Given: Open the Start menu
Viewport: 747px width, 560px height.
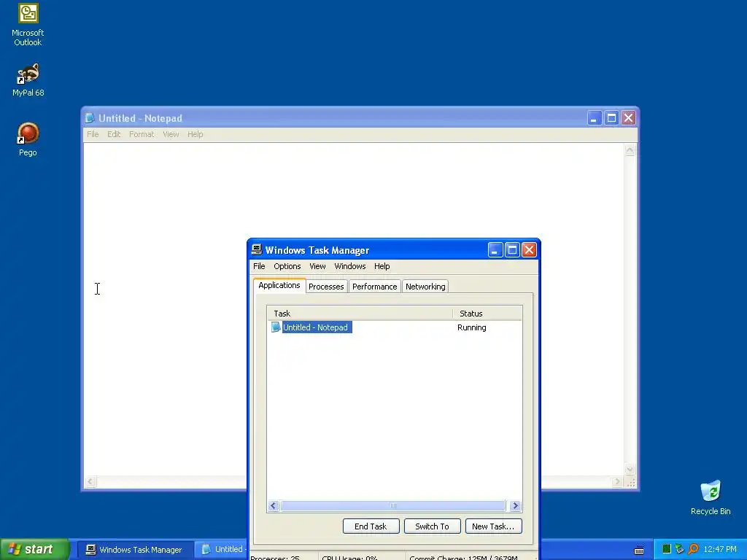Looking at the screenshot, I should [35, 549].
